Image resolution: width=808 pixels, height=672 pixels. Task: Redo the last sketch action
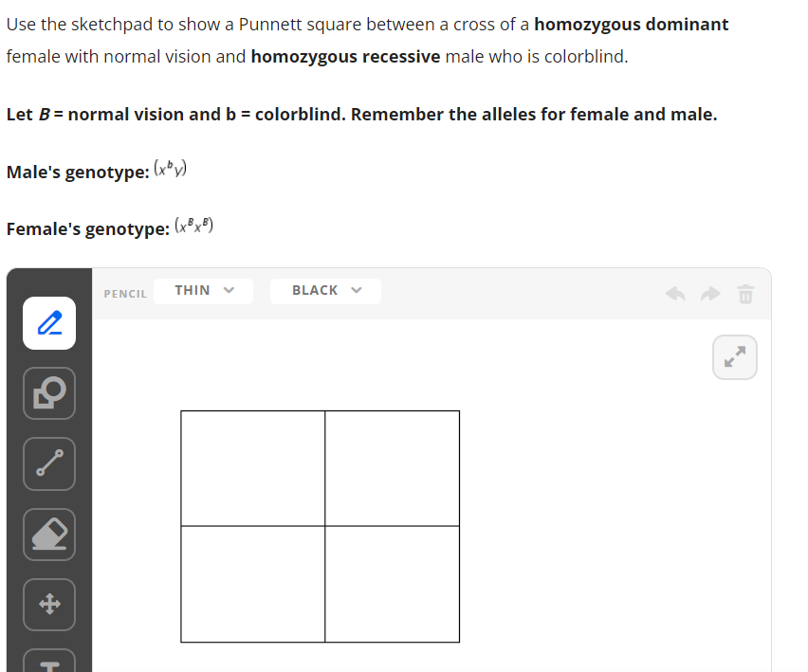709,294
